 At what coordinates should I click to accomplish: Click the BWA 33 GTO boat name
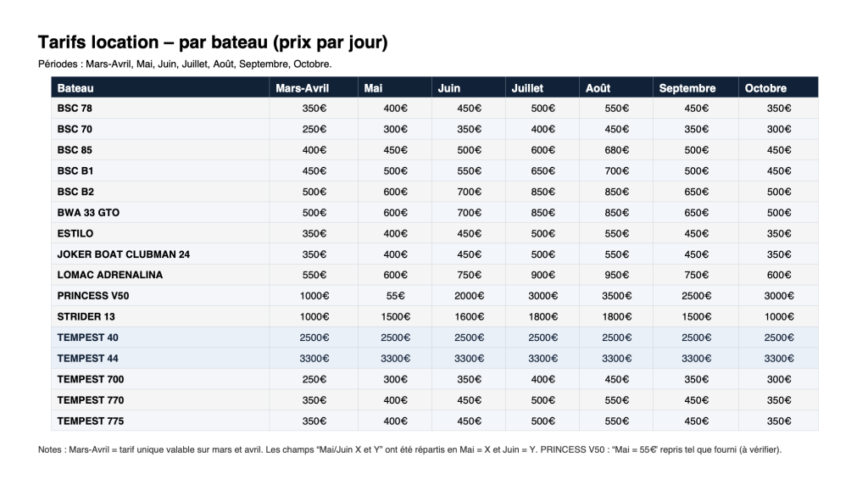tap(88, 213)
